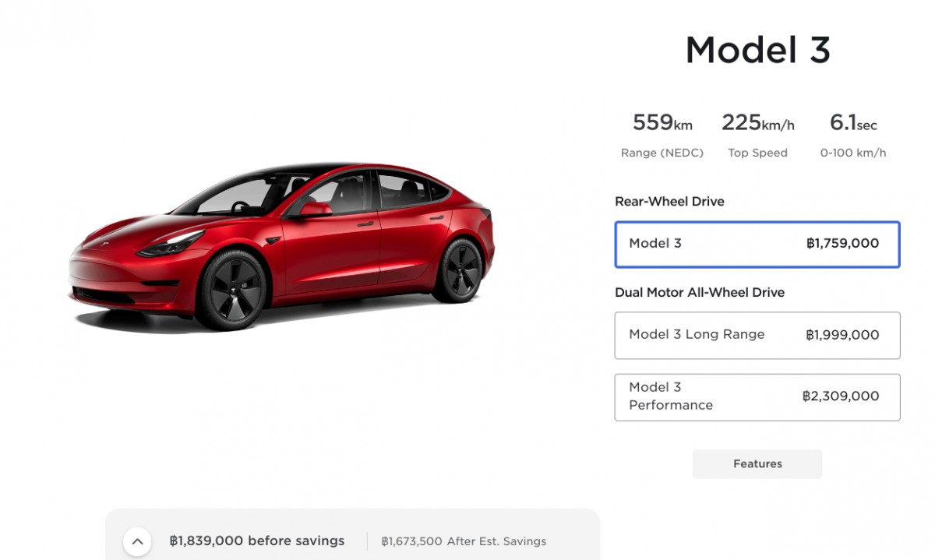Image resolution: width=935 pixels, height=560 pixels.
Task: Click the ฿2,309,000 Performance price
Action: click(x=838, y=396)
